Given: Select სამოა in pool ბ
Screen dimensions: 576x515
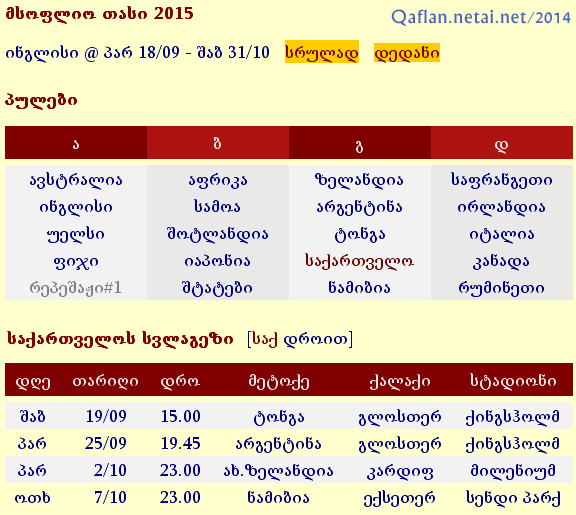Looking at the screenshot, I should 217,207.
